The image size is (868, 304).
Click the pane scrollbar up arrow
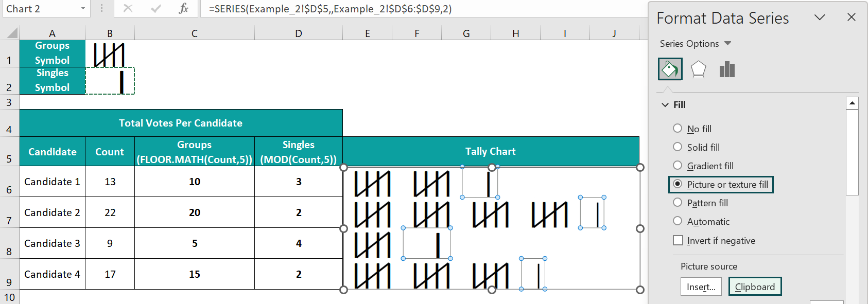pos(852,103)
